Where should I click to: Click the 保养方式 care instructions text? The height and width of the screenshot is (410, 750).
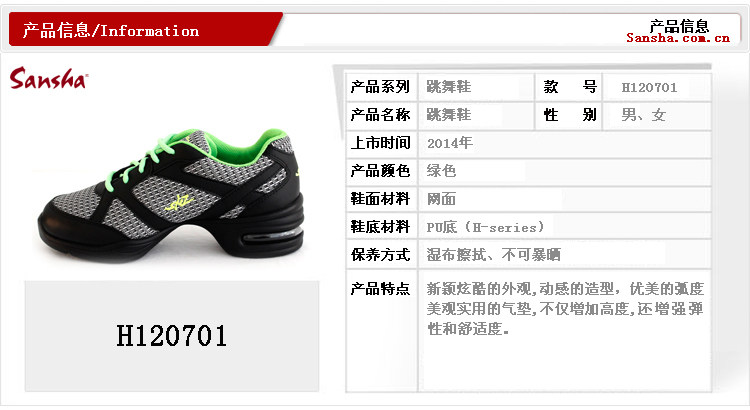(x=493, y=255)
